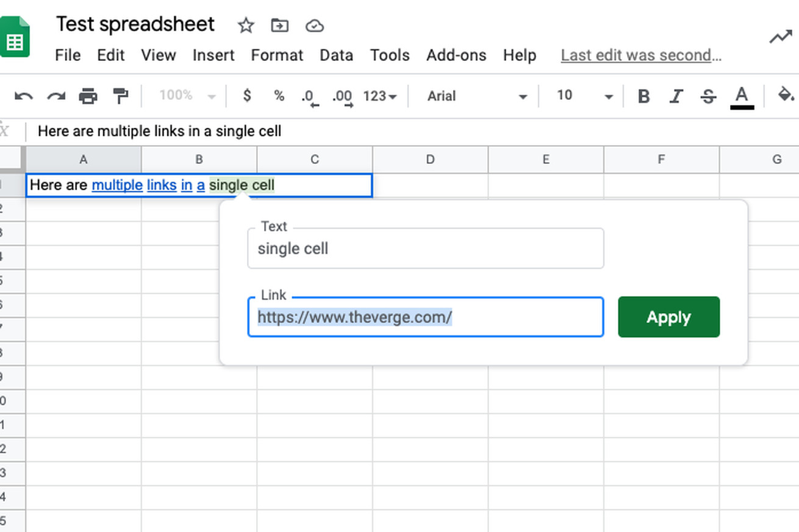Toggle bold formatting
The image size is (799, 532).
tap(643, 96)
